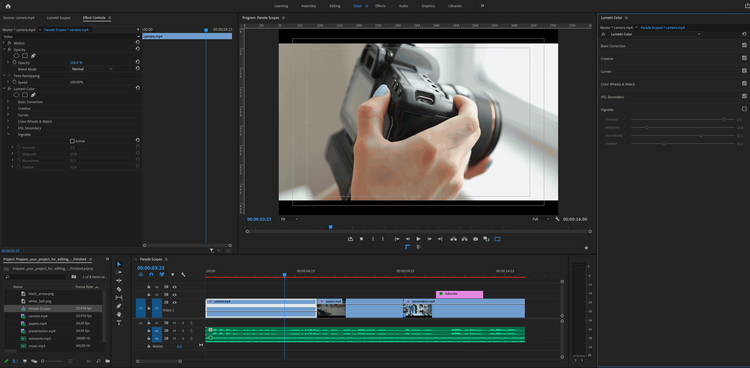This screenshot has width=750, height=368.
Task: Create ellipse mask under Opacity
Action: [16, 56]
